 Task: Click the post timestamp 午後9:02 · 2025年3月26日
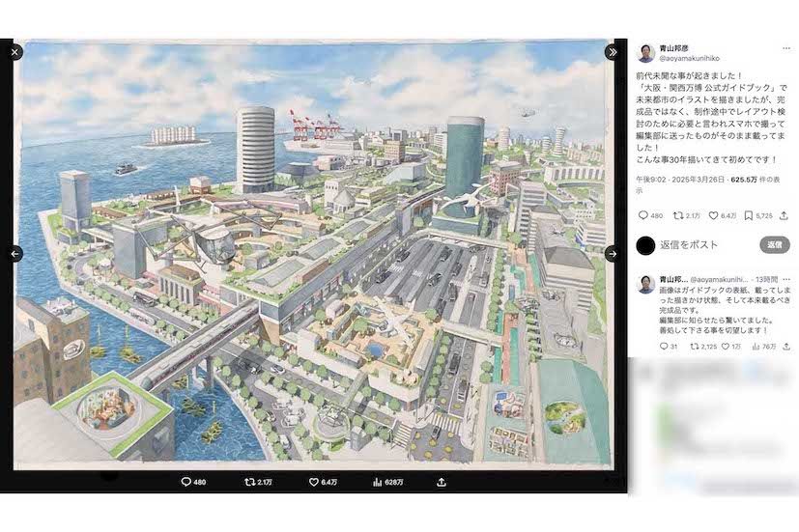[680, 180]
